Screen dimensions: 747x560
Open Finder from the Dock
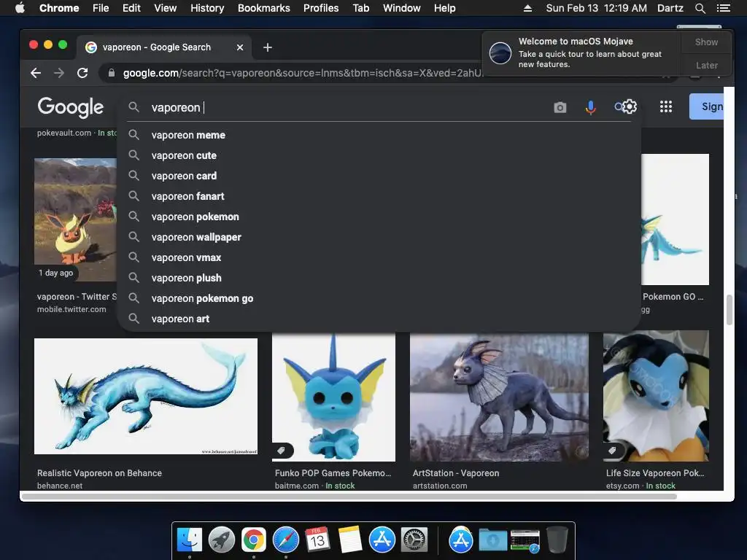click(190, 540)
